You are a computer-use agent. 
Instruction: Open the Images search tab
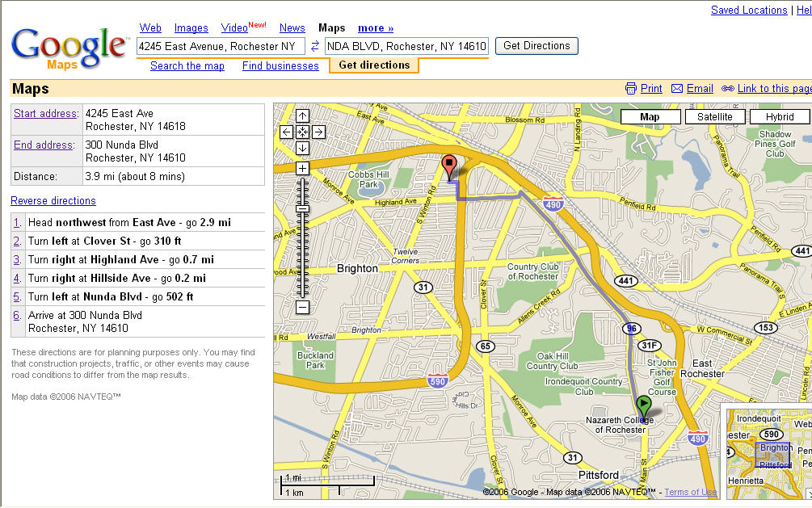pyautogui.click(x=191, y=28)
